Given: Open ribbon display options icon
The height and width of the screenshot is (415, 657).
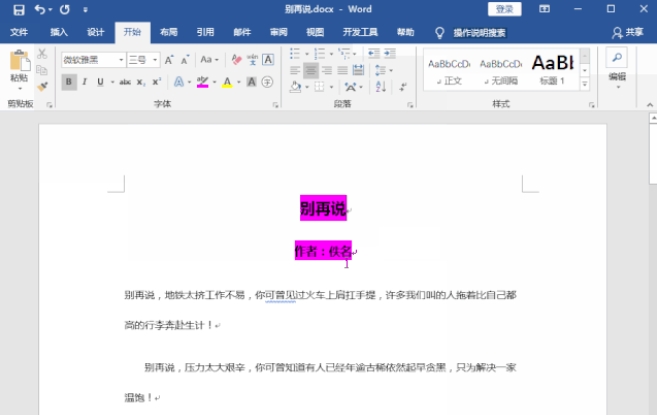Looking at the screenshot, I should point(544,9).
